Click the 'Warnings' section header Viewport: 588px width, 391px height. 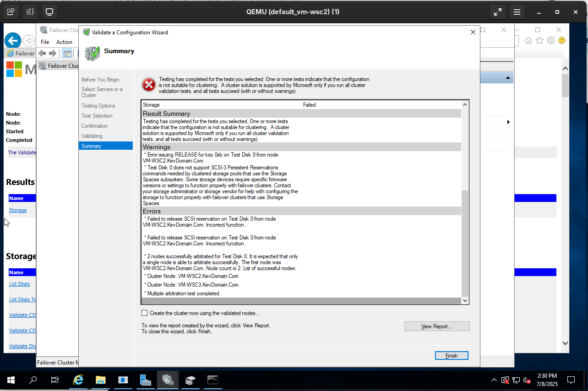[301, 147]
